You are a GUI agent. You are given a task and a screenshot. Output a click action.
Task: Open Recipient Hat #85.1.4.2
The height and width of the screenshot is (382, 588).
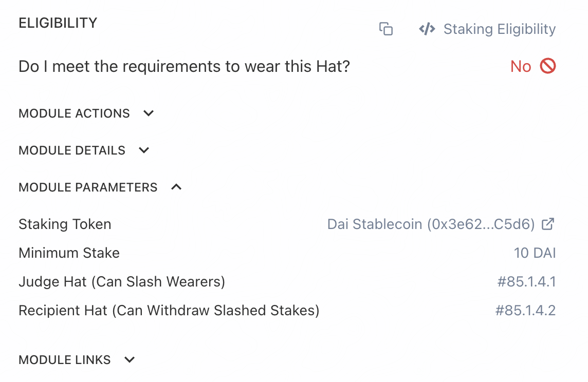525,311
